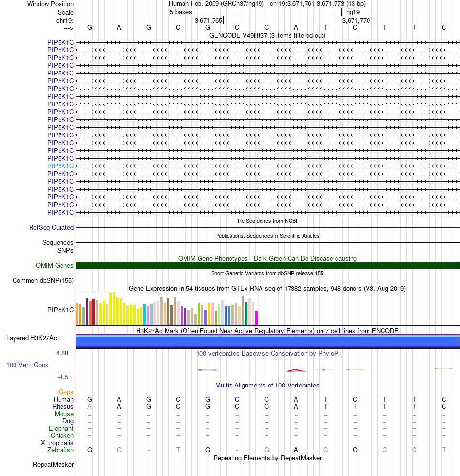Image resolution: width=460 pixels, height=476 pixels.
Task: Click the Scale label
Action: [66, 13]
